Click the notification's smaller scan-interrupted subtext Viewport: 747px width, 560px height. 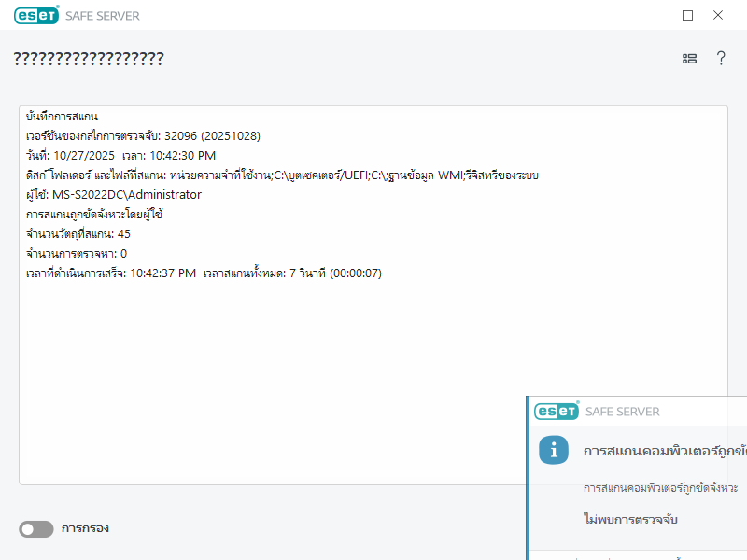tap(660, 488)
